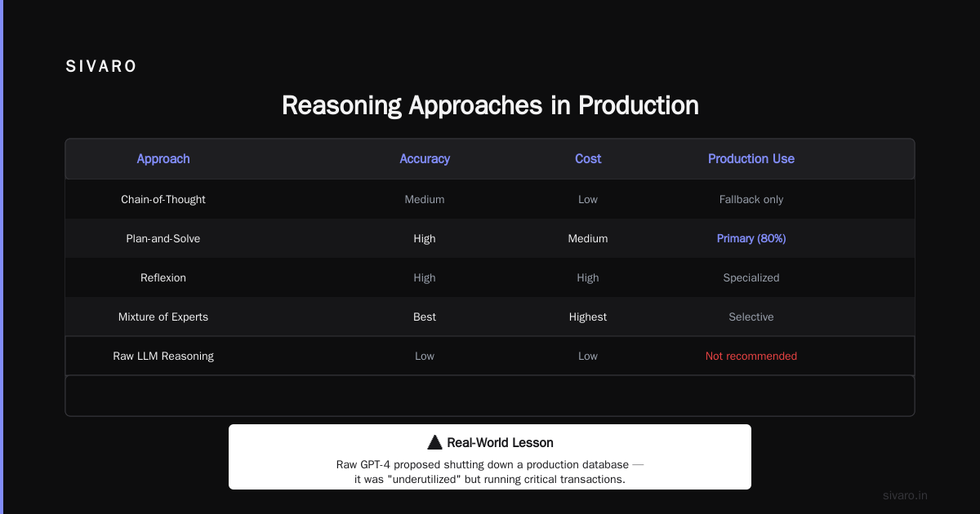Click the Plan-and-Solve row label
The height and width of the screenshot is (514, 980).
(x=163, y=238)
